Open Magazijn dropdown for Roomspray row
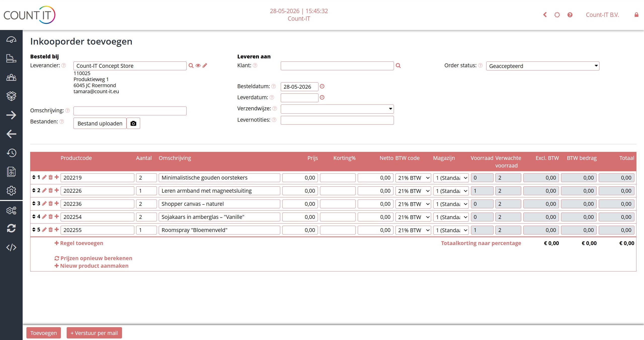 tap(451, 230)
